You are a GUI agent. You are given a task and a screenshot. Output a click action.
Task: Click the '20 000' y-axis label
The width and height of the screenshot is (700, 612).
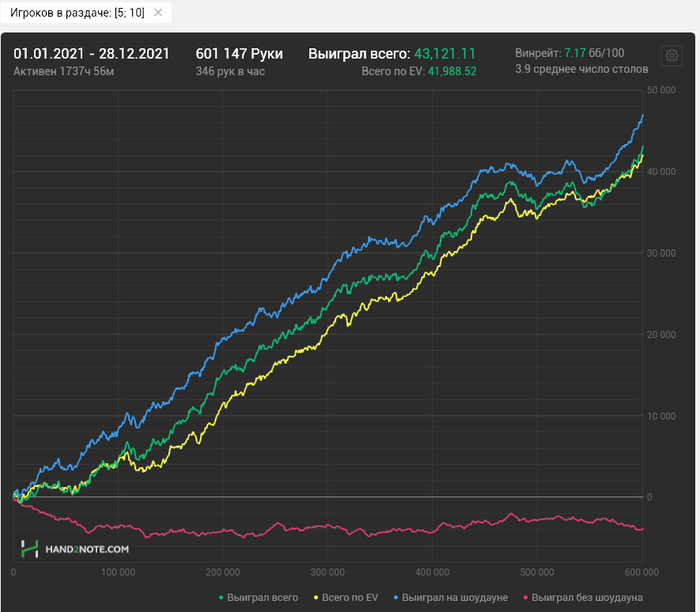click(x=662, y=335)
